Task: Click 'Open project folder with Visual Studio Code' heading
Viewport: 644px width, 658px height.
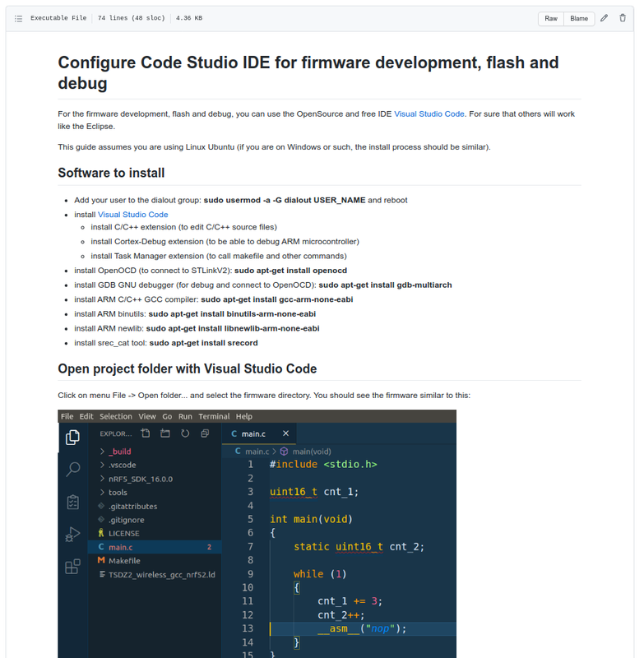Action: pos(188,368)
